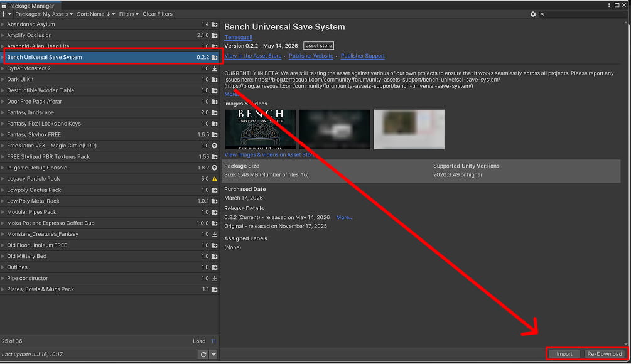631x364 pixels.
Task: Expand Dark UI Kit package versions
Action: click(x=3, y=80)
